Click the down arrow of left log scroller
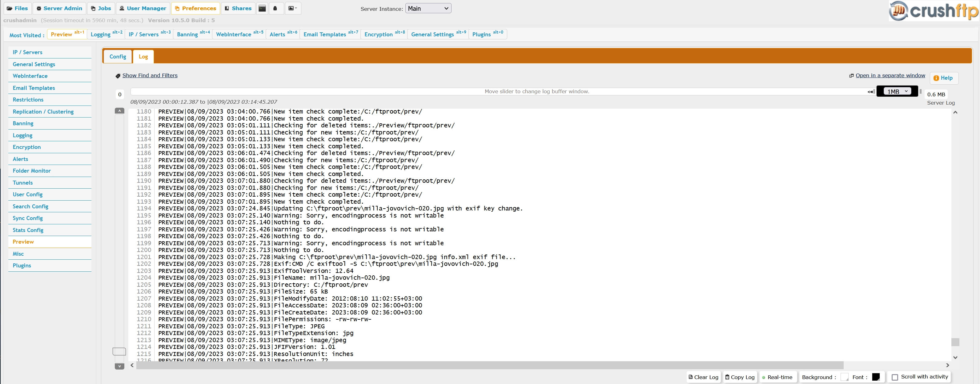The image size is (980, 384). click(x=119, y=366)
